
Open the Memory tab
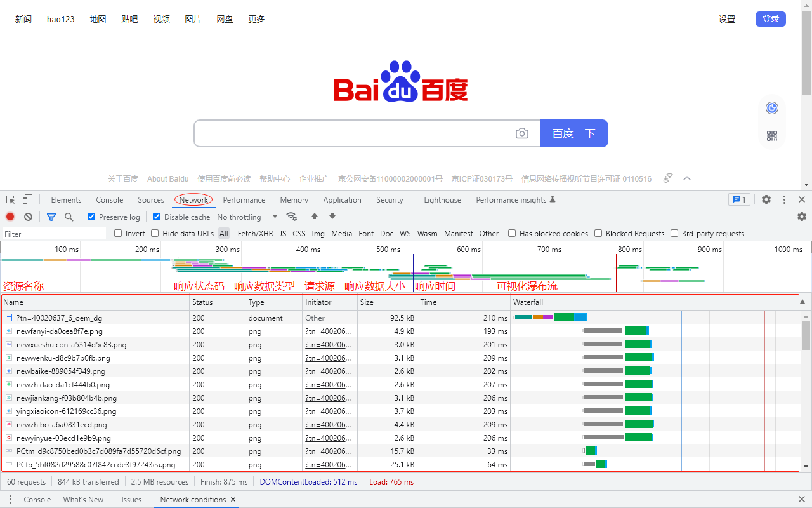coord(294,199)
